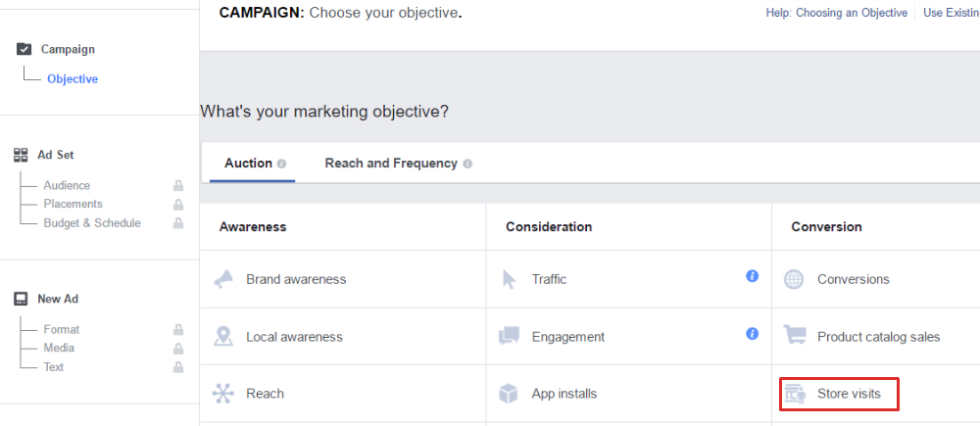The width and height of the screenshot is (980, 426).
Task: Select the App installs box icon
Action: point(509,394)
